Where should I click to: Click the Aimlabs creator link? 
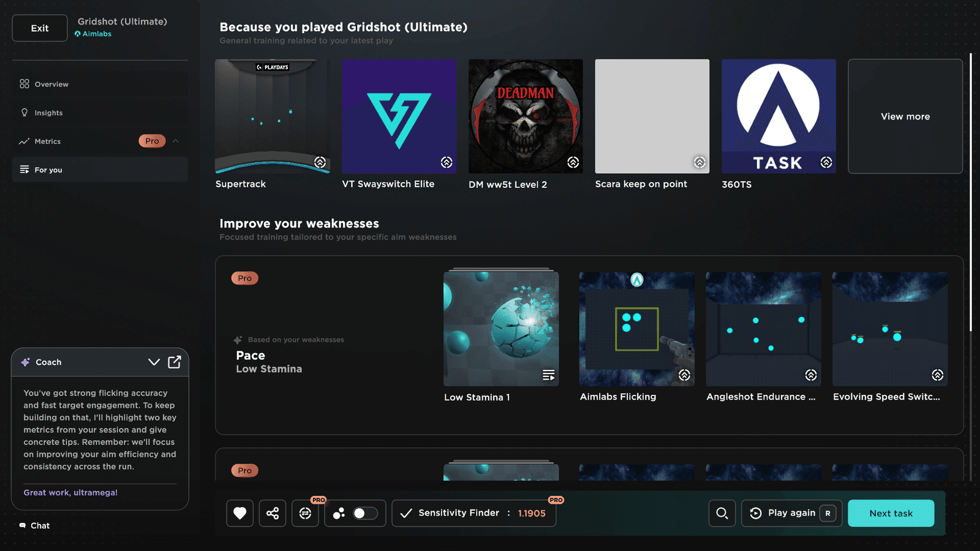coord(93,34)
